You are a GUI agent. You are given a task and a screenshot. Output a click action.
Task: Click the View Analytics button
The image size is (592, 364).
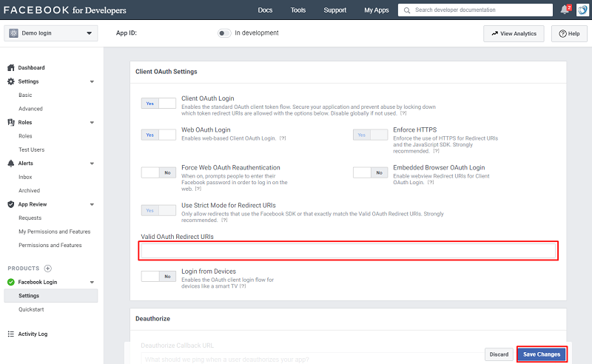(x=514, y=33)
